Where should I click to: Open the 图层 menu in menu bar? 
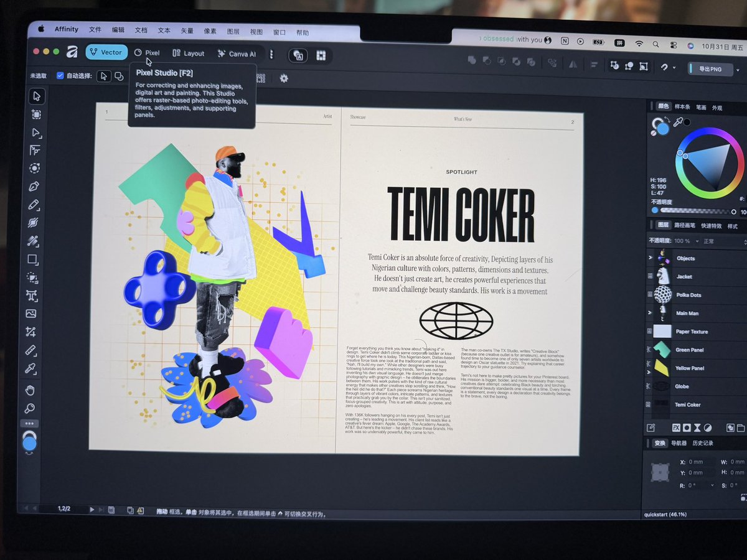[233, 31]
